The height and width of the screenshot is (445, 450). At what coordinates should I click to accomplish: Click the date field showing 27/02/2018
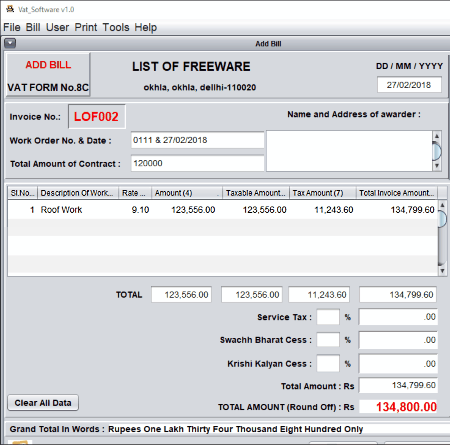(x=409, y=85)
